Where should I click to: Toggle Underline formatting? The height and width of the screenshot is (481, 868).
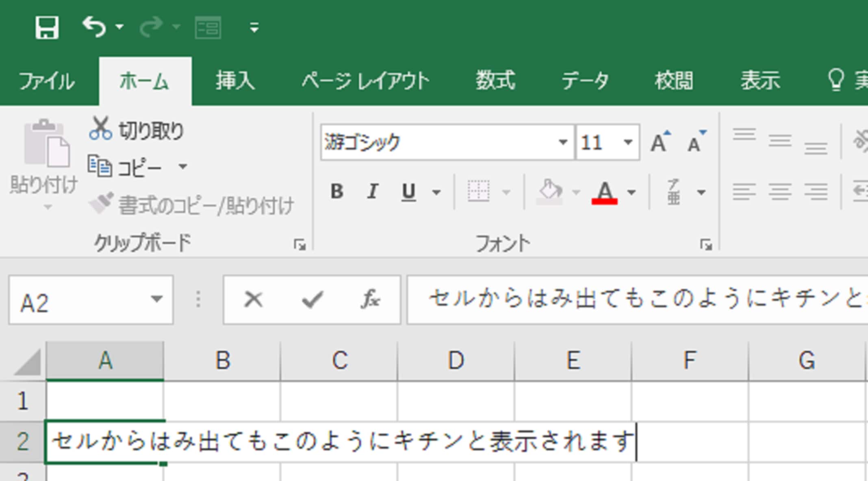tap(408, 191)
